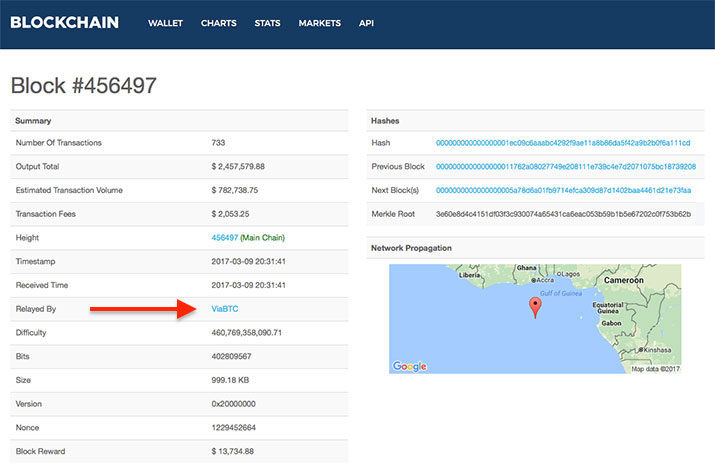Open the API navigation link
This screenshot has height=476, width=715.
click(366, 23)
